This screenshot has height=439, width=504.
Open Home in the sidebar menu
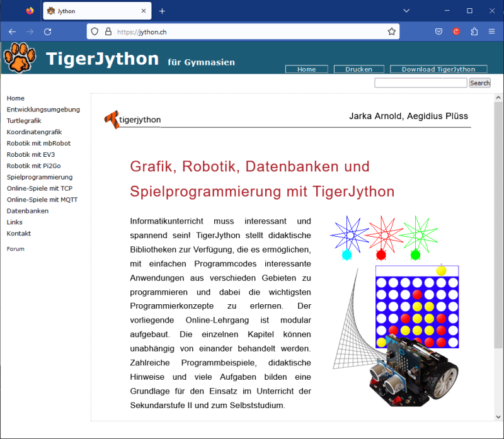coord(15,98)
